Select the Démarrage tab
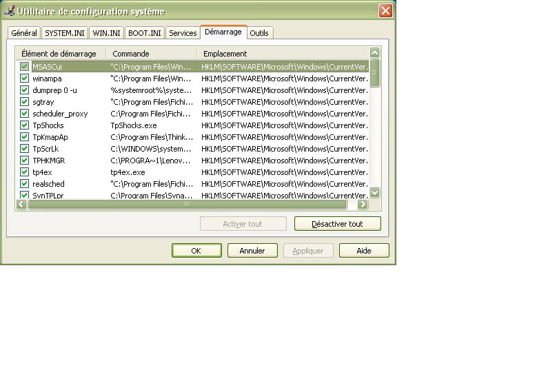The image size is (537, 392). click(223, 32)
